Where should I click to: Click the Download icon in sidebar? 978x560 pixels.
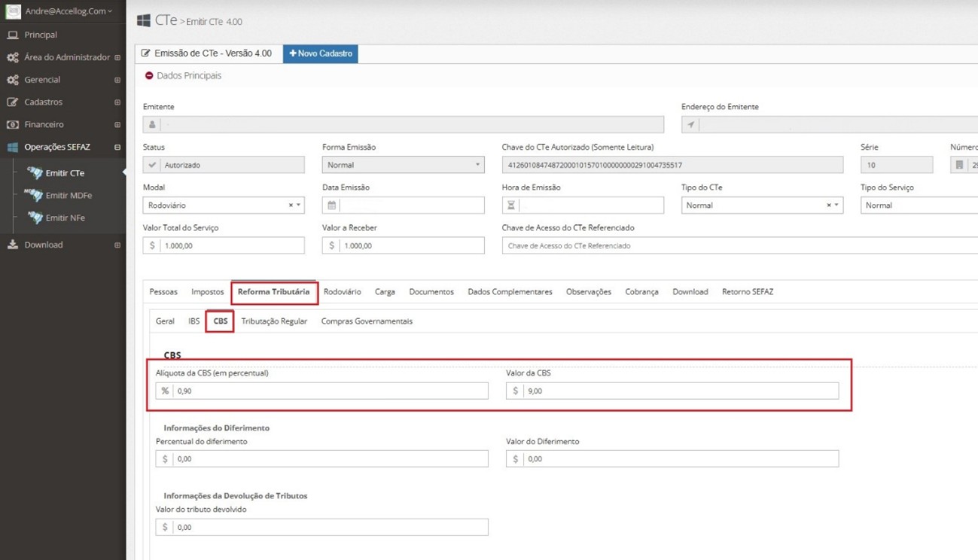(13, 245)
